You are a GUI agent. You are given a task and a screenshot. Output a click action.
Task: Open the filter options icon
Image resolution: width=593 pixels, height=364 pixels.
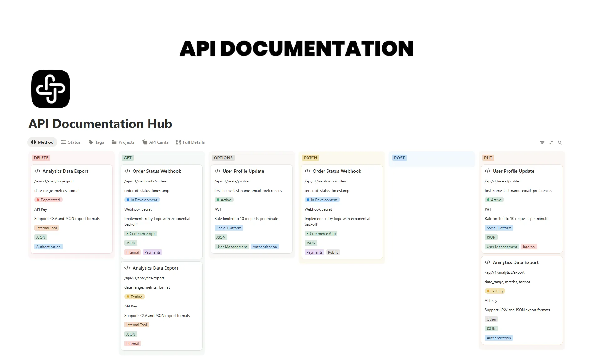pyautogui.click(x=542, y=142)
